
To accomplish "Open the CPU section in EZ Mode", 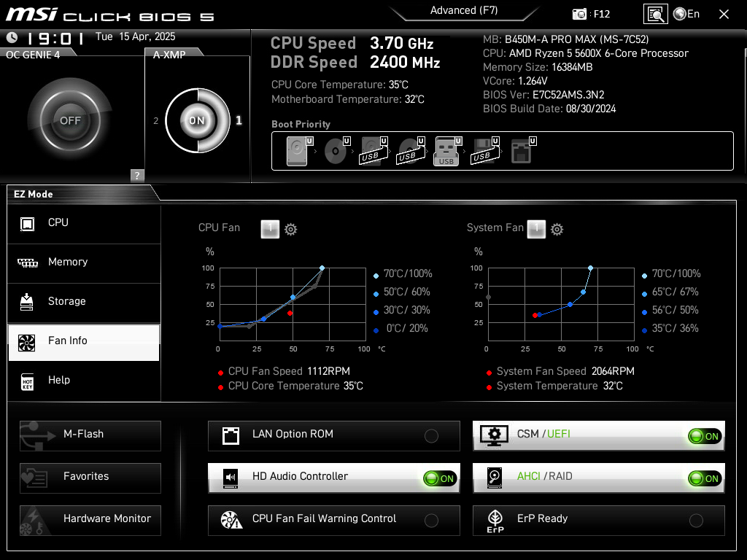I will (x=84, y=224).
